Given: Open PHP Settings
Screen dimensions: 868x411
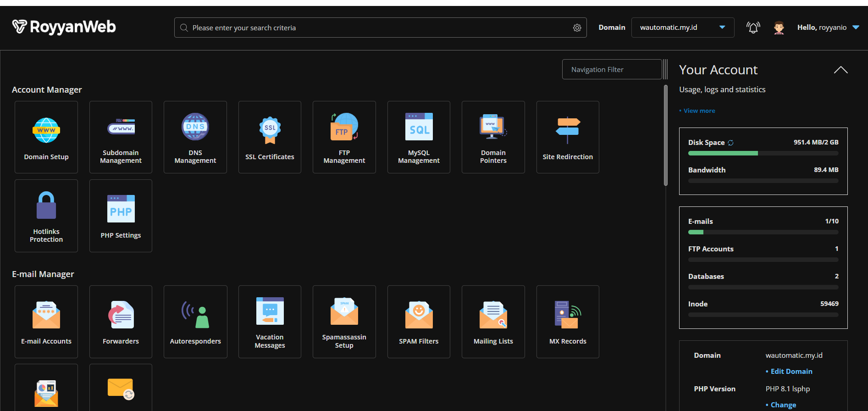Looking at the screenshot, I should point(121,216).
